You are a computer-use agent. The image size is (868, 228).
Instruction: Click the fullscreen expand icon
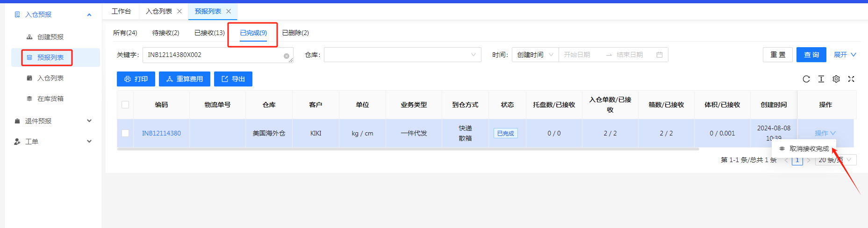pyautogui.click(x=851, y=79)
